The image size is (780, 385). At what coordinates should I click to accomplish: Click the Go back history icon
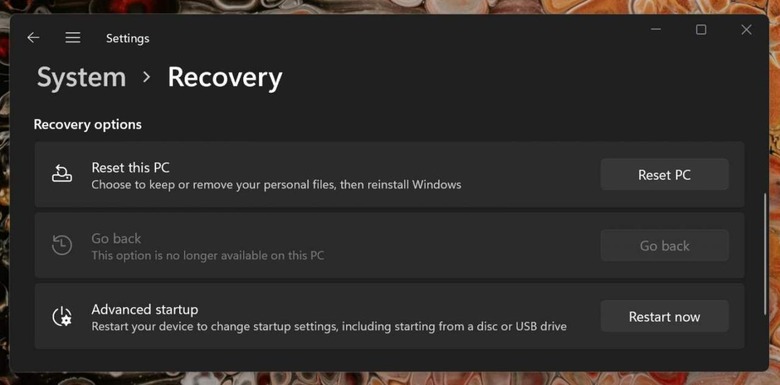62,245
